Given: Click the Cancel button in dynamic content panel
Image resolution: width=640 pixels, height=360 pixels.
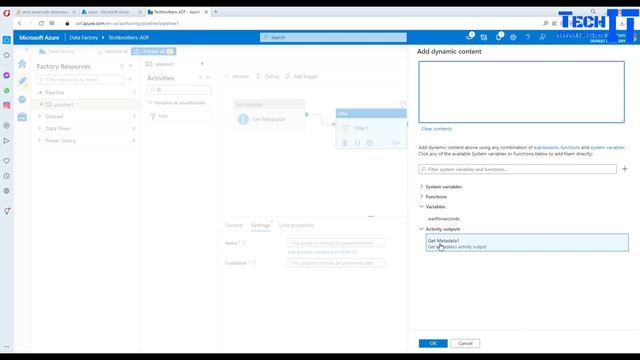Looking at the screenshot, I should 465,343.
